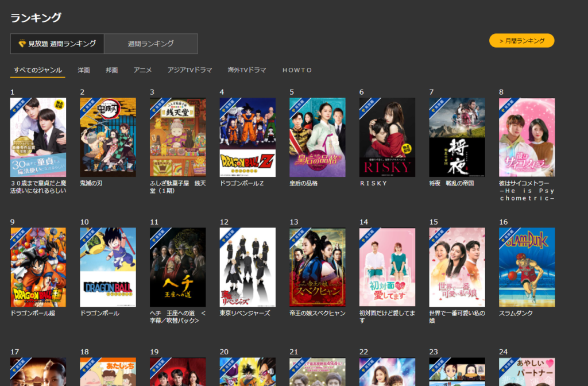Open the 世界で一番可愛い私の娘 poster
The width and height of the screenshot is (588, 386).
click(x=457, y=267)
